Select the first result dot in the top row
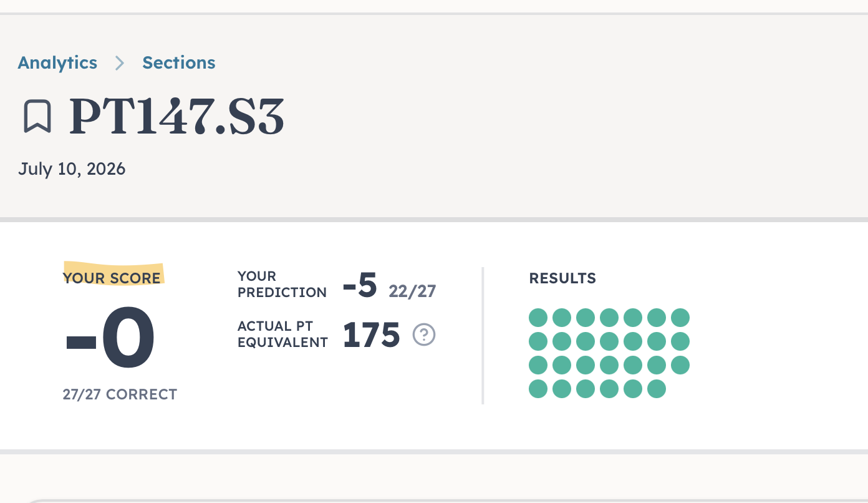 tap(538, 318)
